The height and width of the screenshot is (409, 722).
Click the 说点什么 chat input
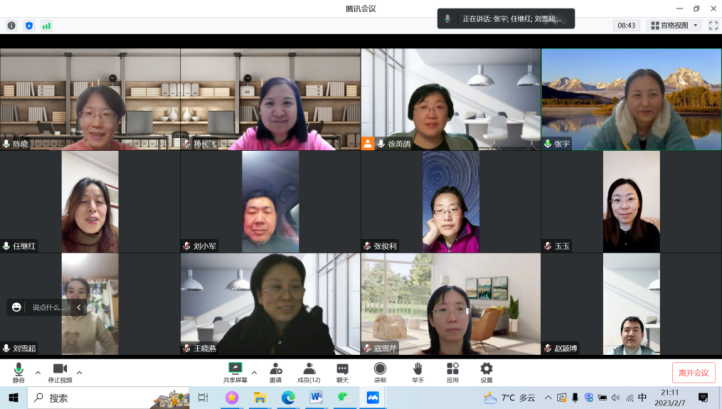47,307
